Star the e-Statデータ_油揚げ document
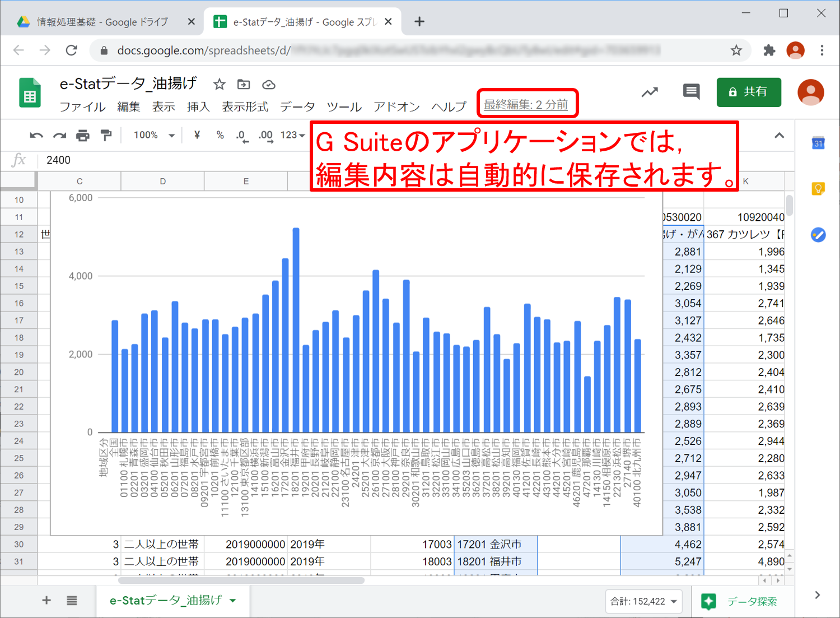The image size is (840, 618). pyautogui.click(x=219, y=85)
